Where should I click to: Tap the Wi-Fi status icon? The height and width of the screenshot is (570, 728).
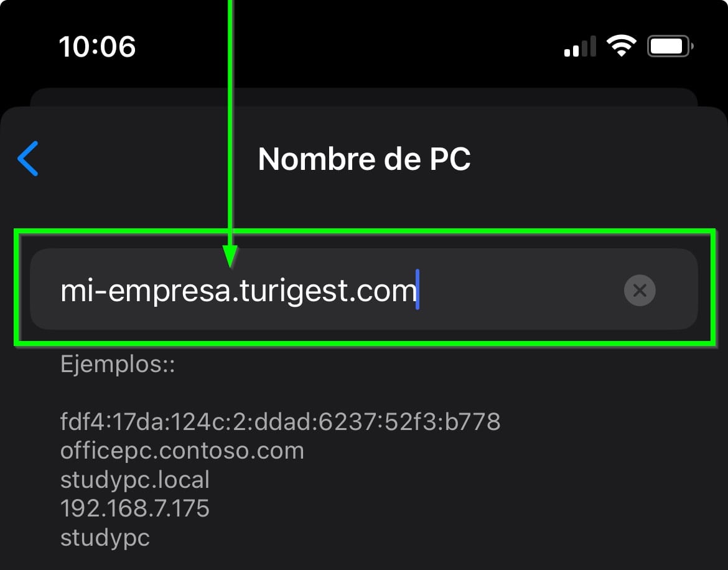tap(621, 46)
